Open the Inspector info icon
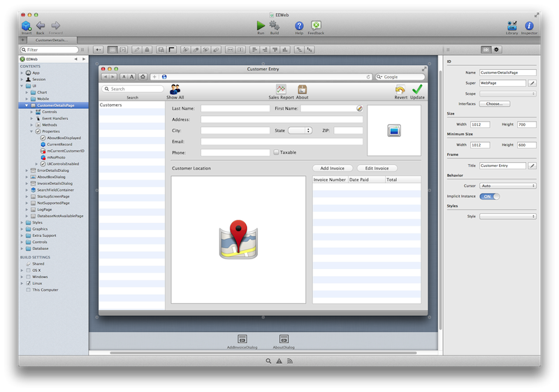The width and height of the screenshot is (559, 392). (x=529, y=26)
